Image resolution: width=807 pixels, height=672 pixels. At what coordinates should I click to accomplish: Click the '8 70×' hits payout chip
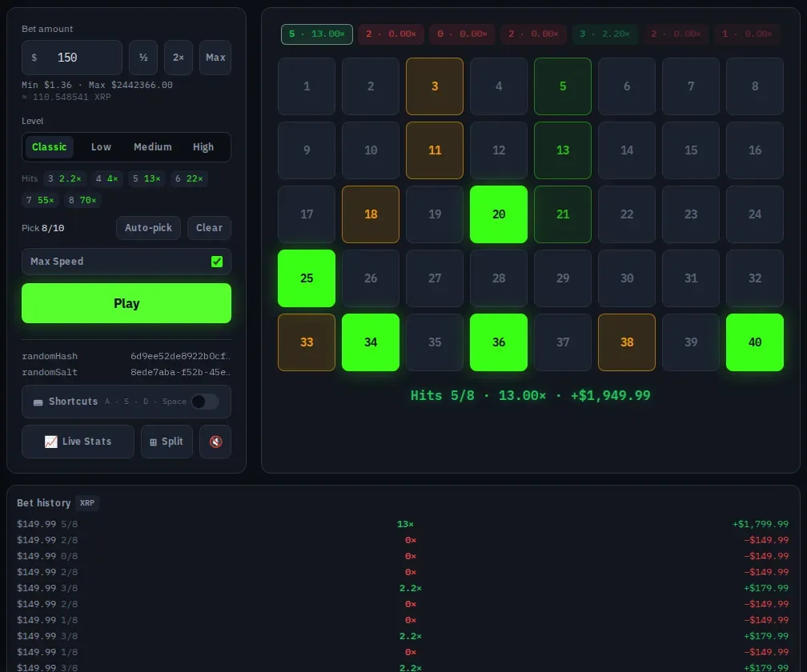click(82, 200)
